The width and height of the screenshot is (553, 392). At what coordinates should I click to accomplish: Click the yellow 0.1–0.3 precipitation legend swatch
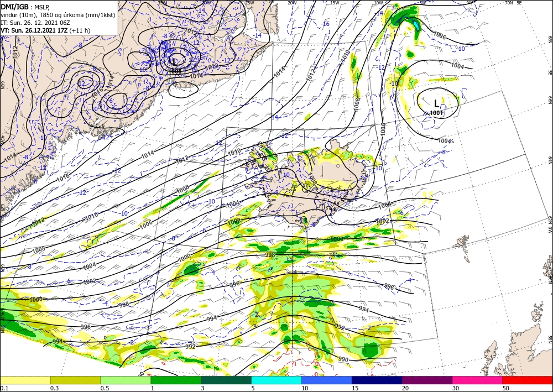point(25,380)
